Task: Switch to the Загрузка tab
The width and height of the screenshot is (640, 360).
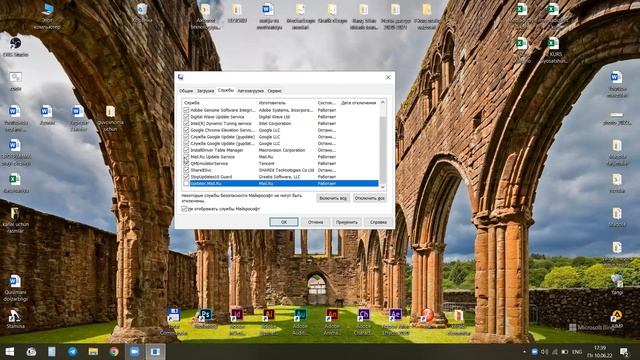Action: click(x=205, y=91)
